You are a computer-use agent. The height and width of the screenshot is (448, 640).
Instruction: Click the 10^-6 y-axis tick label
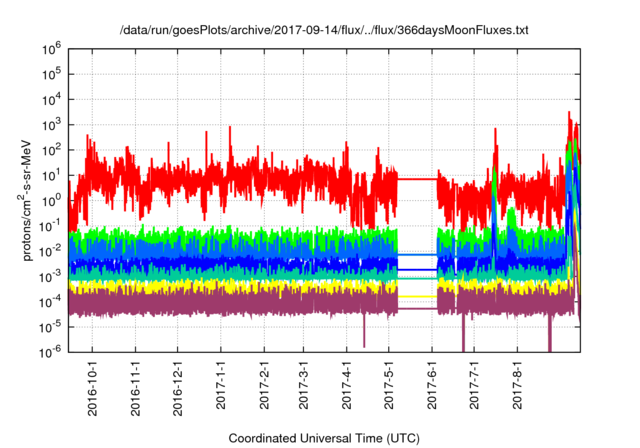tap(51, 351)
